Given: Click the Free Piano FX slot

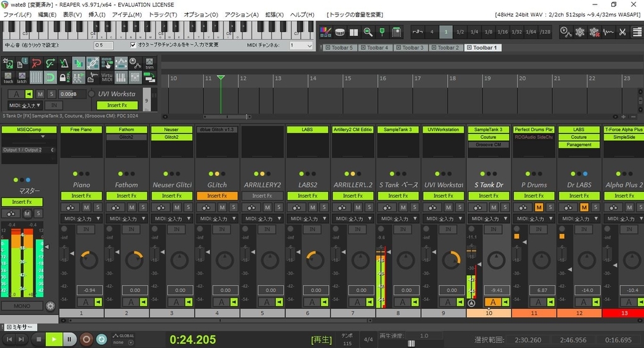Looking at the screenshot, I should pos(81,130).
